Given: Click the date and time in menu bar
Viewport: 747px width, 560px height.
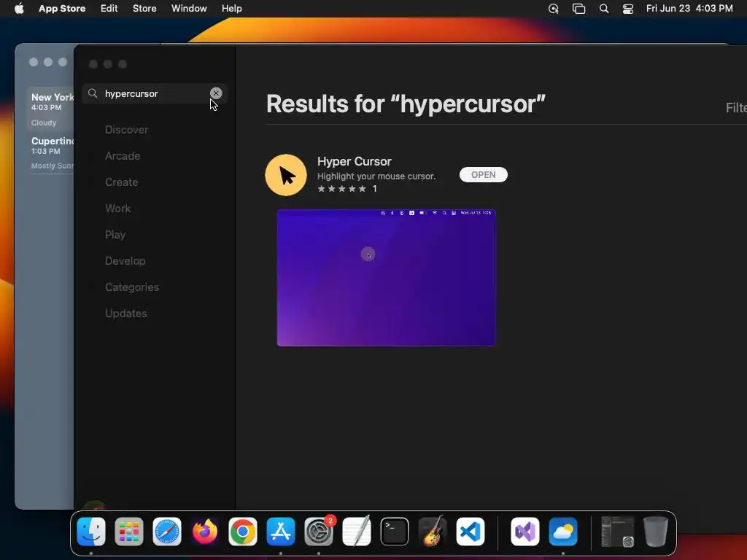Looking at the screenshot, I should tap(689, 9).
